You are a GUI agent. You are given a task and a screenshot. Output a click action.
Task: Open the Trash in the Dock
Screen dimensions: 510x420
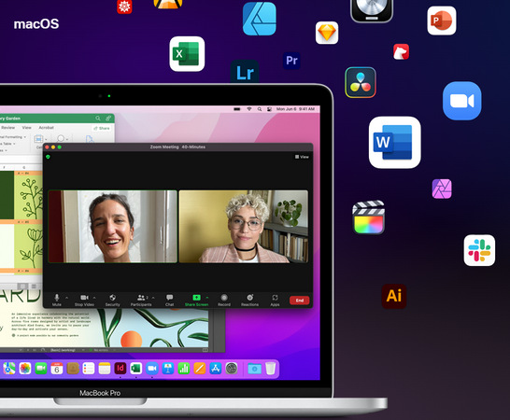click(x=270, y=369)
